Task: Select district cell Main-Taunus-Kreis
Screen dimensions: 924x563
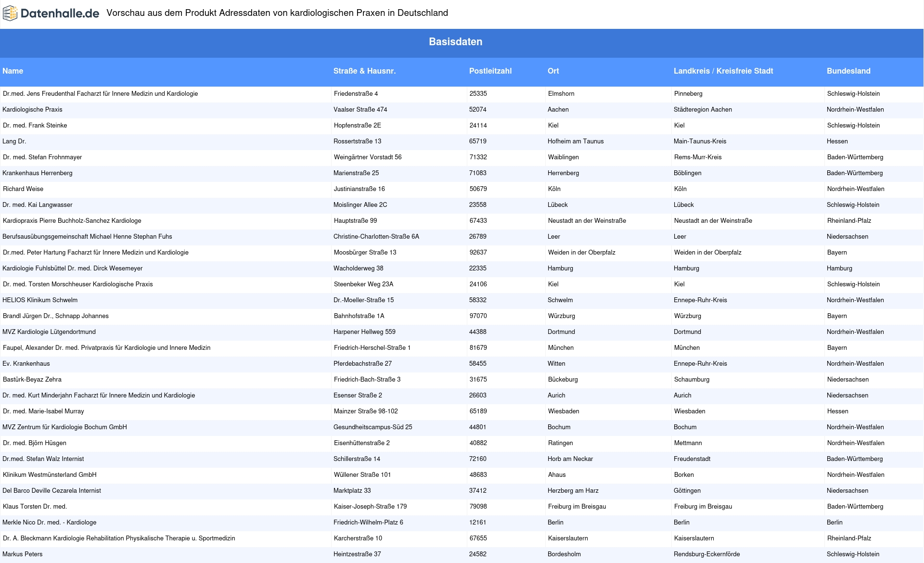Action: click(700, 141)
